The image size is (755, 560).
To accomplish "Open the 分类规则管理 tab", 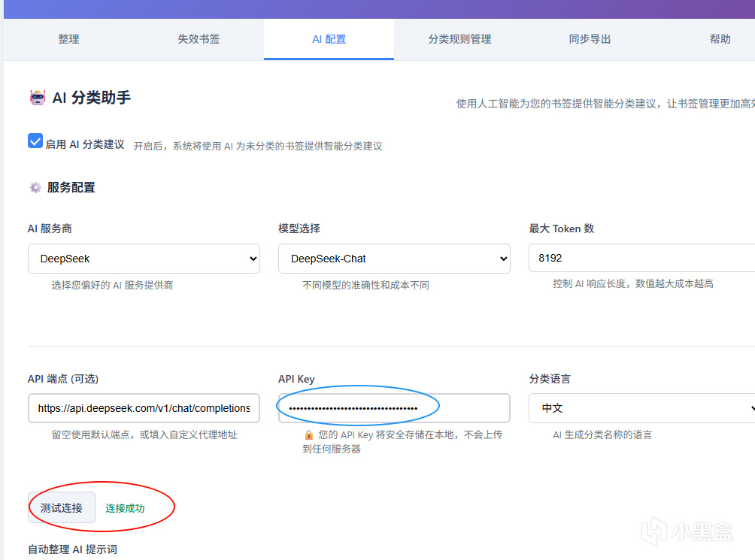I will click(459, 39).
